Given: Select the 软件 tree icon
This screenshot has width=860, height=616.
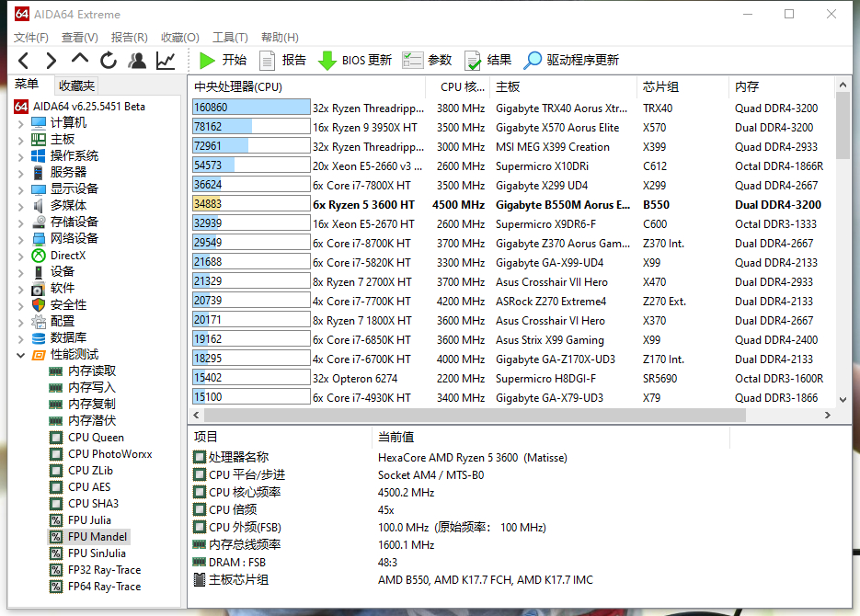Looking at the screenshot, I should click(39, 289).
